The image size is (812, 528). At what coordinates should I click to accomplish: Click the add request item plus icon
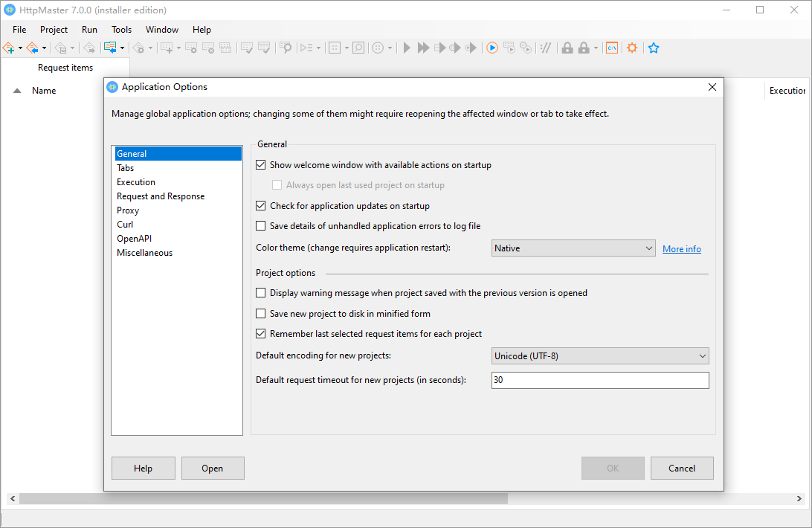tap(167, 48)
